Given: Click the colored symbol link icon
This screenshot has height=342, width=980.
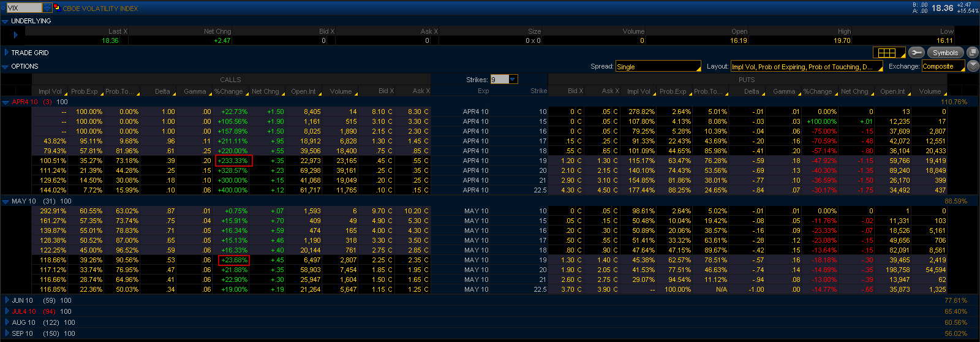Looking at the screenshot, I should pos(57,7).
